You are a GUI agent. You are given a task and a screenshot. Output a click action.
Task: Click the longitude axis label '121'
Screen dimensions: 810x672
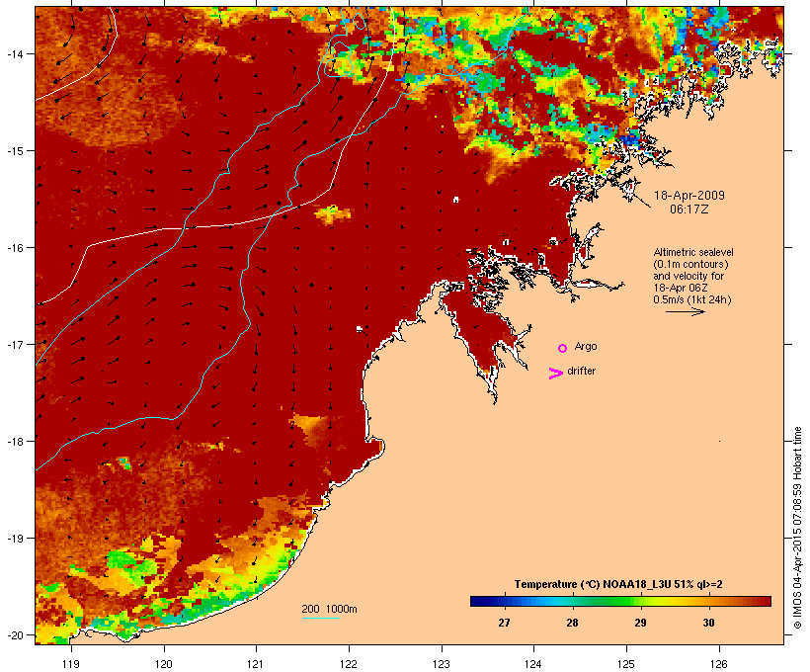[256, 664]
